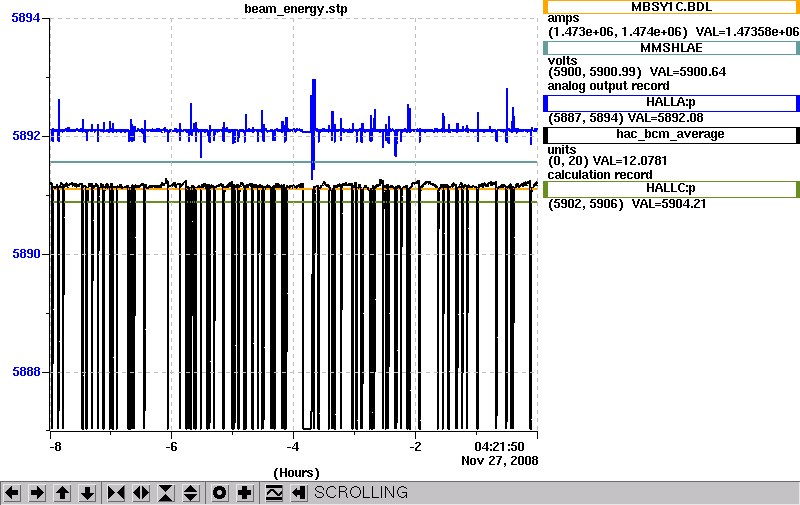
Task: Open the graph display mode icon
Action: click(x=274, y=493)
